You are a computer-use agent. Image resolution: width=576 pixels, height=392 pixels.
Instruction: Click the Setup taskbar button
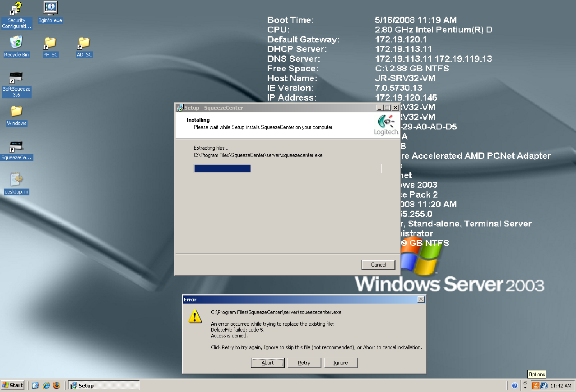tap(103, 386)
